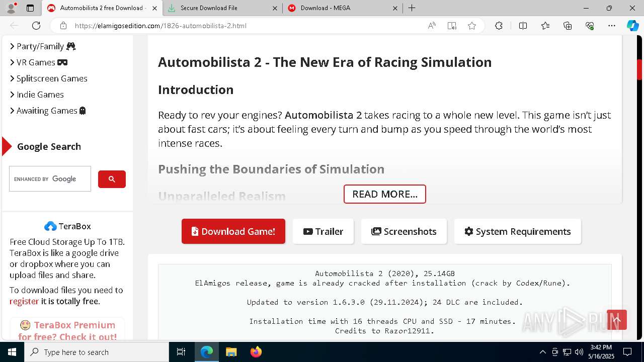The image size is (644, 362).
Task: Close the Secure Download File tab
Action: [x=275, y=8]
